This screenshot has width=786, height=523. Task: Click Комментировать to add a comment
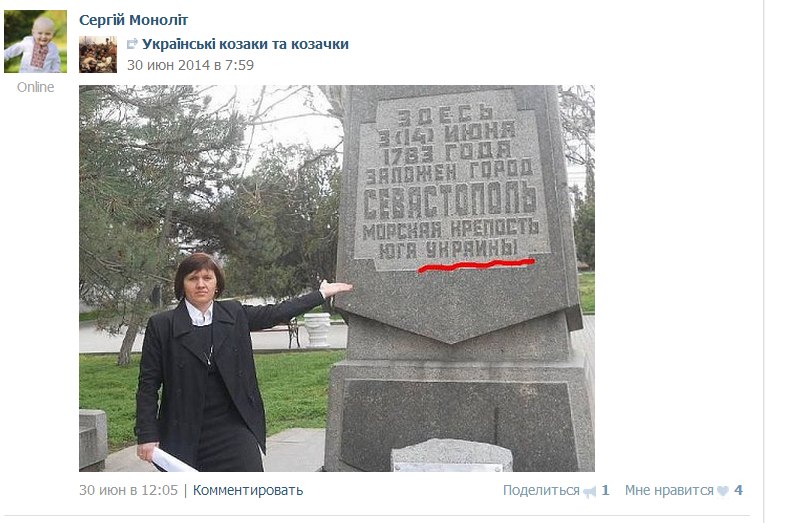pos(248,490)
